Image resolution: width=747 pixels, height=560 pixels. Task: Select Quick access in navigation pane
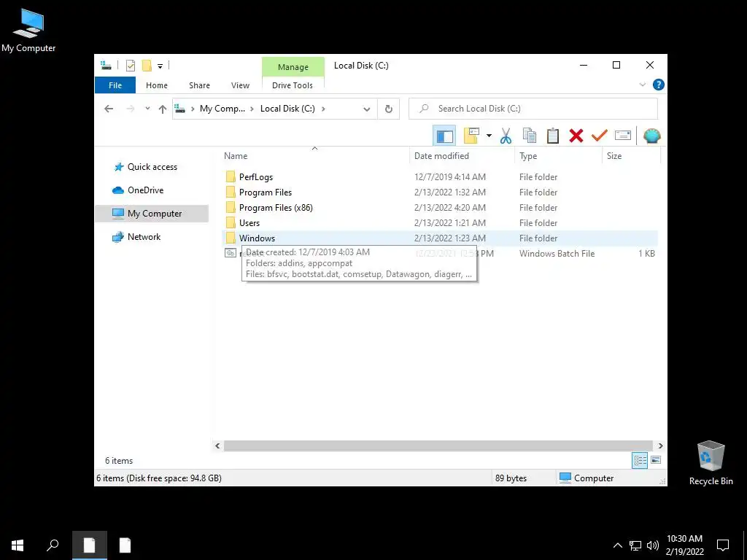click(x=152, y=167)
